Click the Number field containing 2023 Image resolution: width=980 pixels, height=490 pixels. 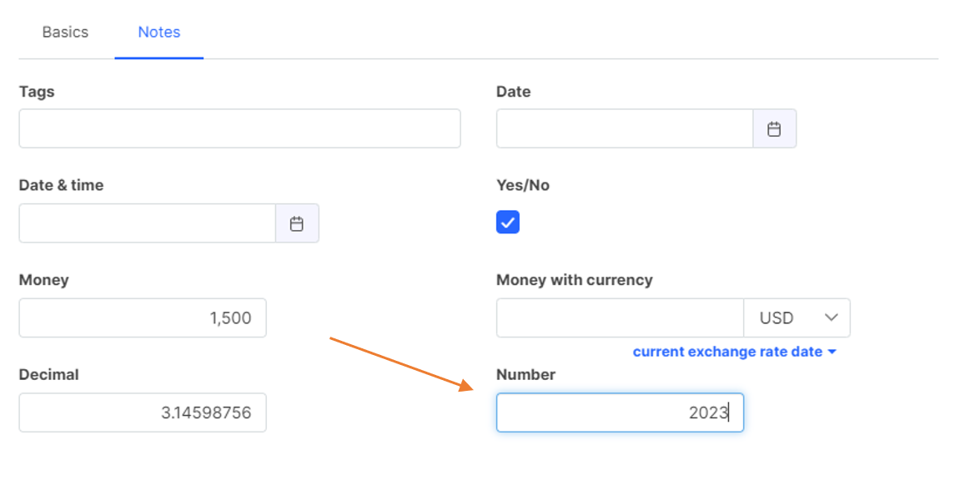[620, 412]
